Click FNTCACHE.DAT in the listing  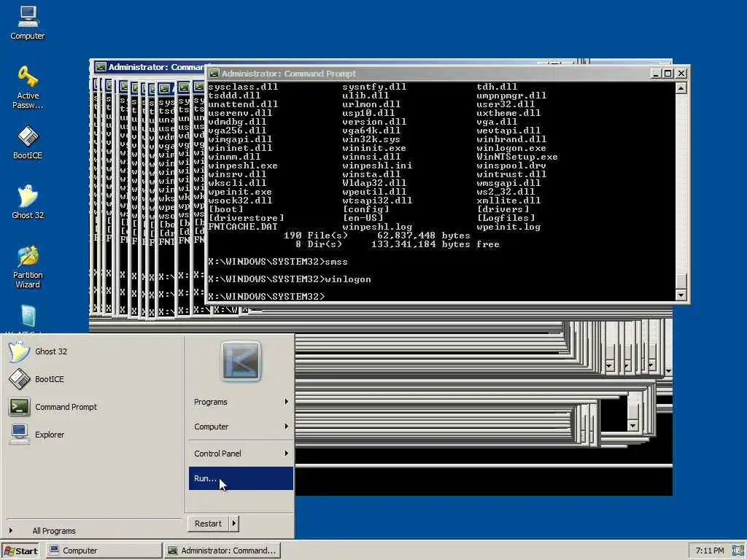(x=243, y=227)
